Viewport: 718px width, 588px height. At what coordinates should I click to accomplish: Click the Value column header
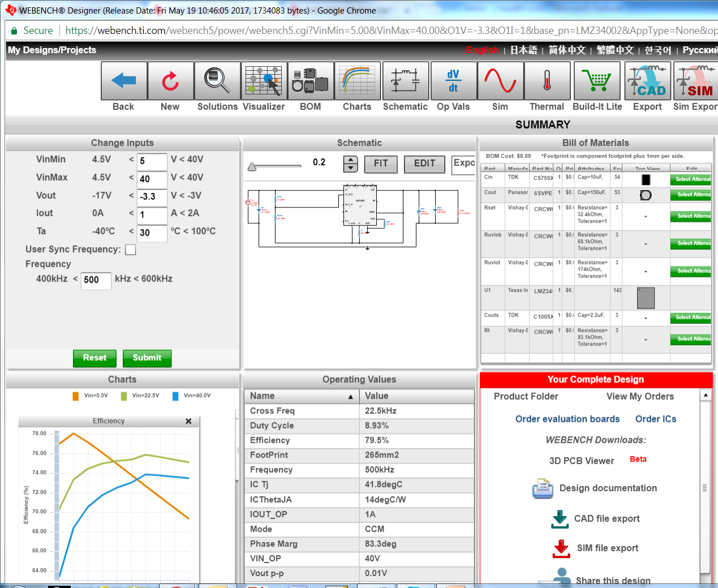(416, 396)
